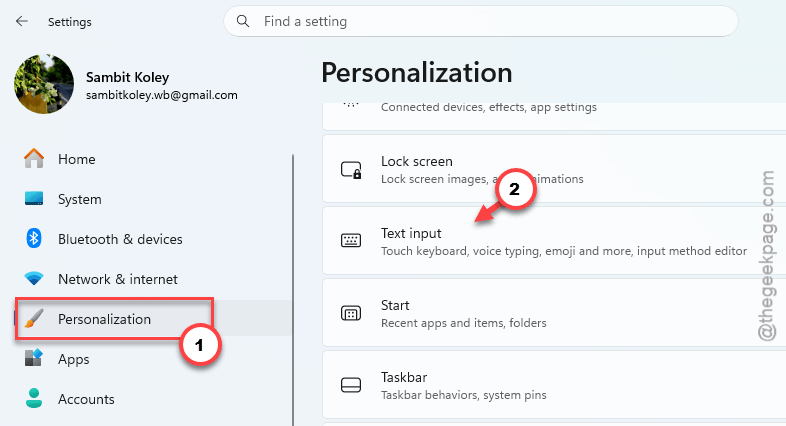Open the Sambit Koley profile picture

click(44, 84)
